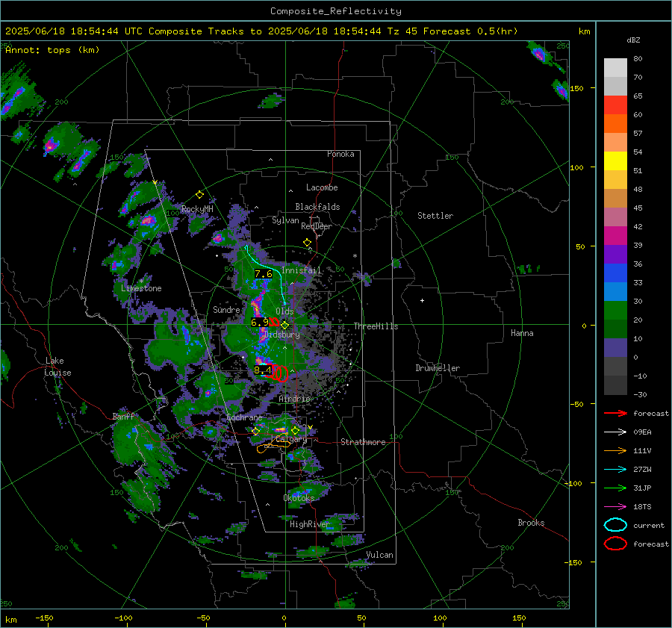Click the Airdrie city label
Viewport: 672px width, 628px height.
point(294,399)
